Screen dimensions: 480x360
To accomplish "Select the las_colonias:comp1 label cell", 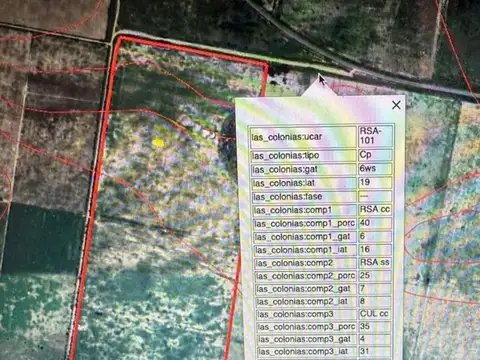I will 305,210.
